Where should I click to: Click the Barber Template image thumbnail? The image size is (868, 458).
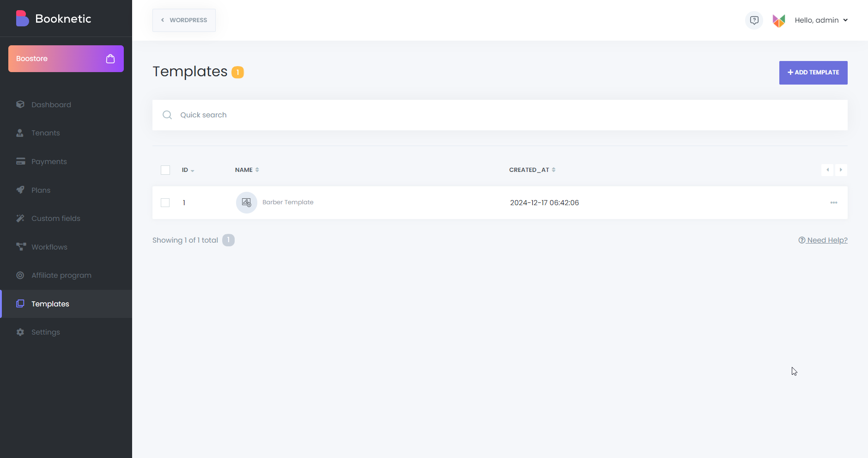(247, 202)
